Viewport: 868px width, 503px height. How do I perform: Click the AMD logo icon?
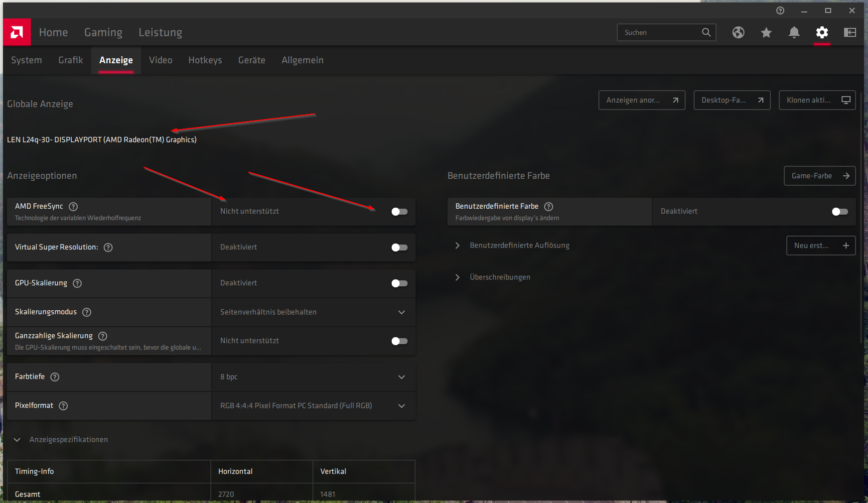click(17, 32)
